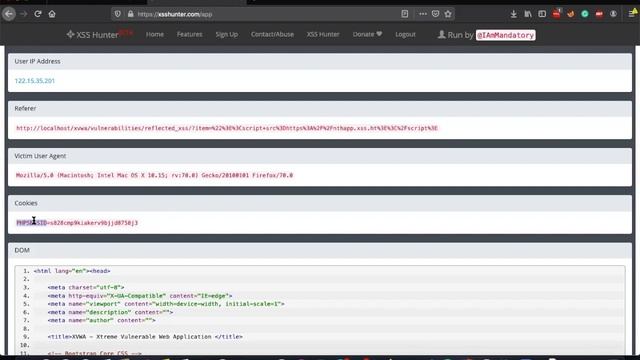The height and width of the screenshot is (360, 640).
Task: Toggle the sidebar icon in toolbar
Action: (542, 14)
